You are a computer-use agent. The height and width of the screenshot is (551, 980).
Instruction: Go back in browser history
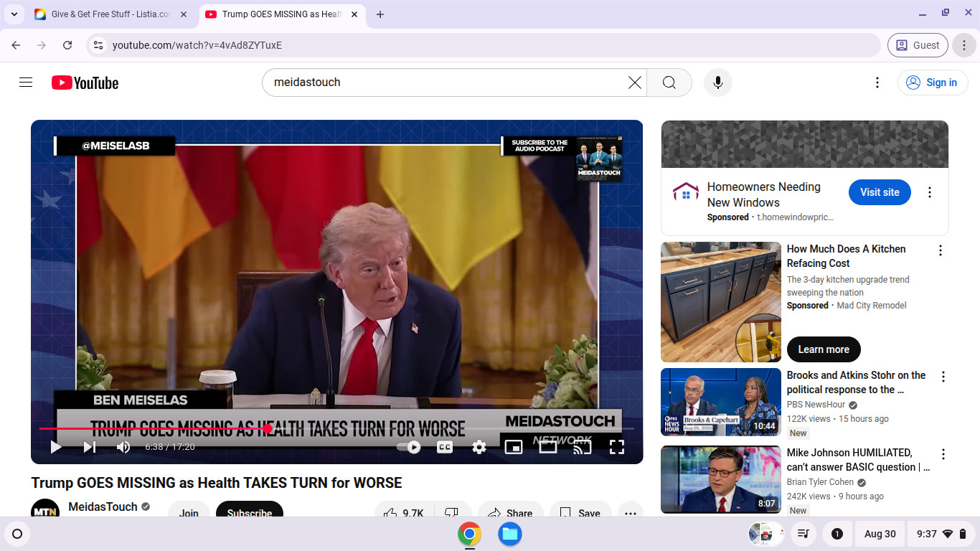click(x=16, y=45)
